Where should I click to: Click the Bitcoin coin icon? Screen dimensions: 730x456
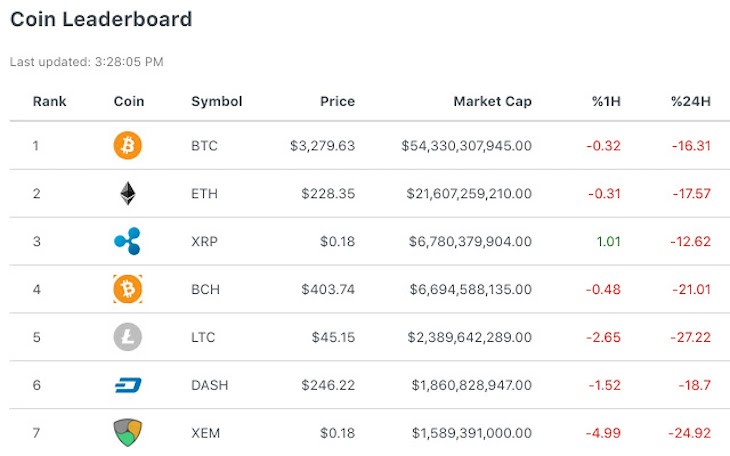click(128, 146)
